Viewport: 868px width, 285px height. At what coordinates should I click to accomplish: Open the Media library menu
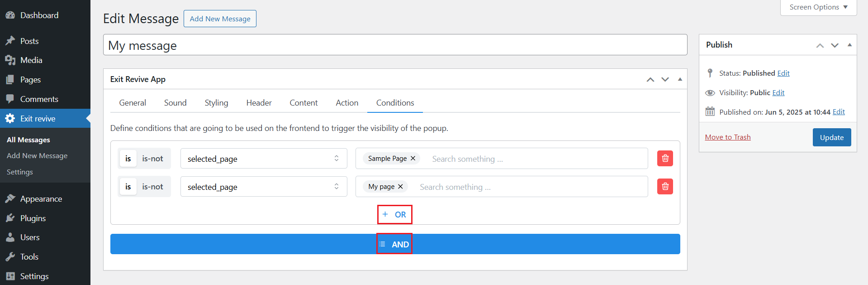pyautogui.click(x=31, y=60)
